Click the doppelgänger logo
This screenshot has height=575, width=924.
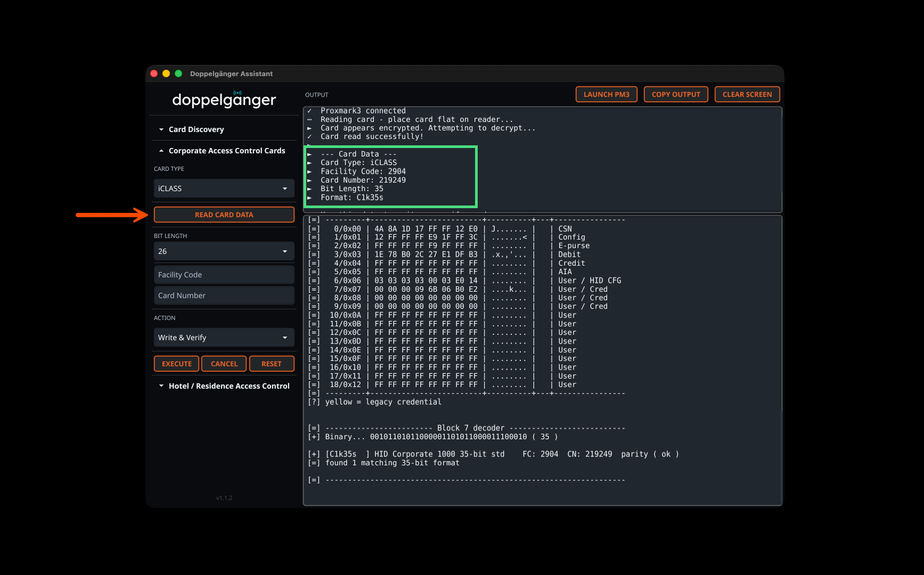pos(224,100)
